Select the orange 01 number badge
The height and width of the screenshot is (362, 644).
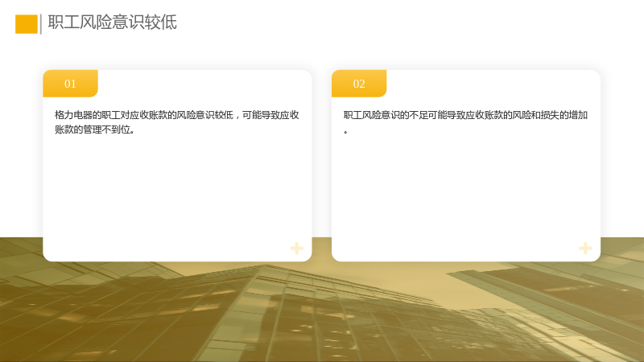[x=70, y=84]
